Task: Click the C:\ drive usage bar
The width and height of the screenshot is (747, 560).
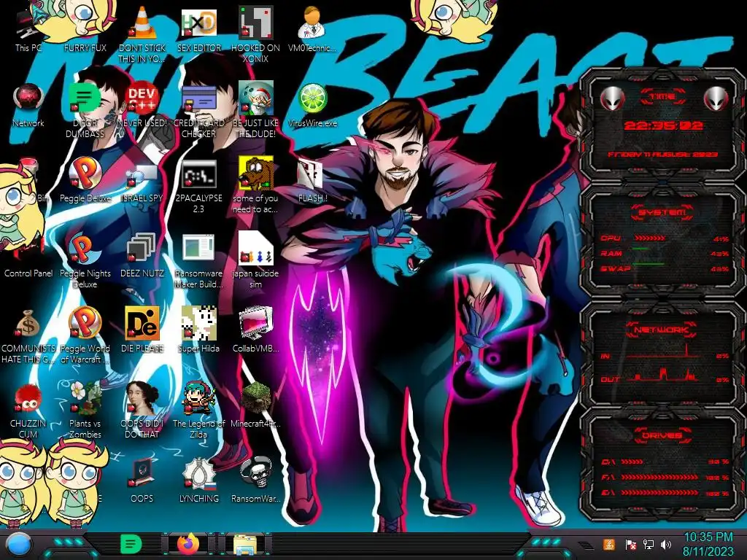Action: (632, 462)
